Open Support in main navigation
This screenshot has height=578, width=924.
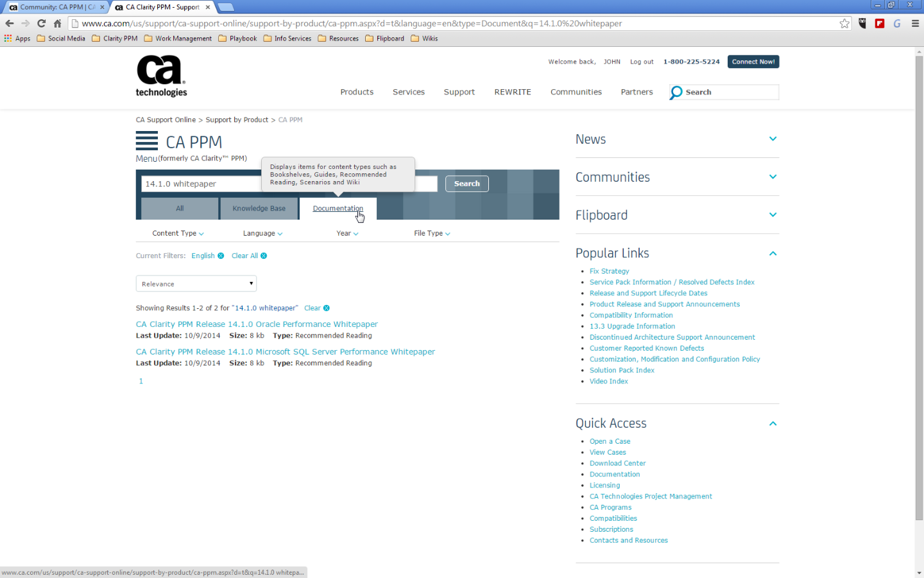[x=459, y=92]
